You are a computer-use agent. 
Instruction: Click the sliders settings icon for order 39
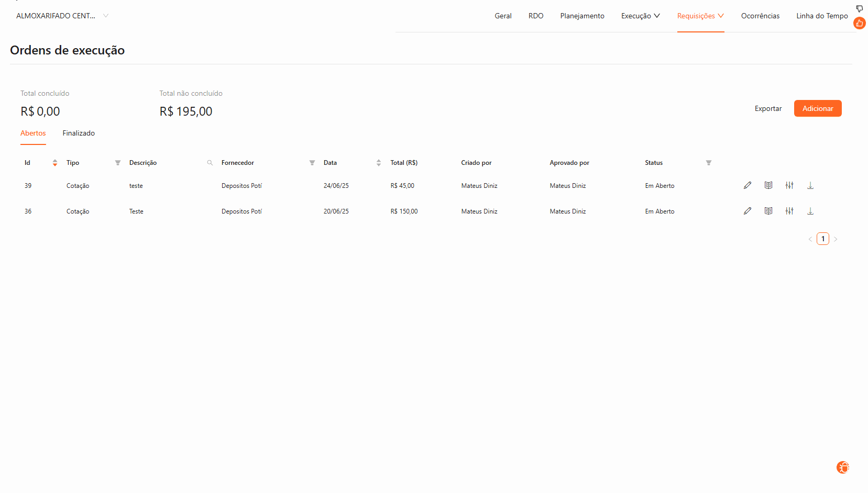[789, 185]
